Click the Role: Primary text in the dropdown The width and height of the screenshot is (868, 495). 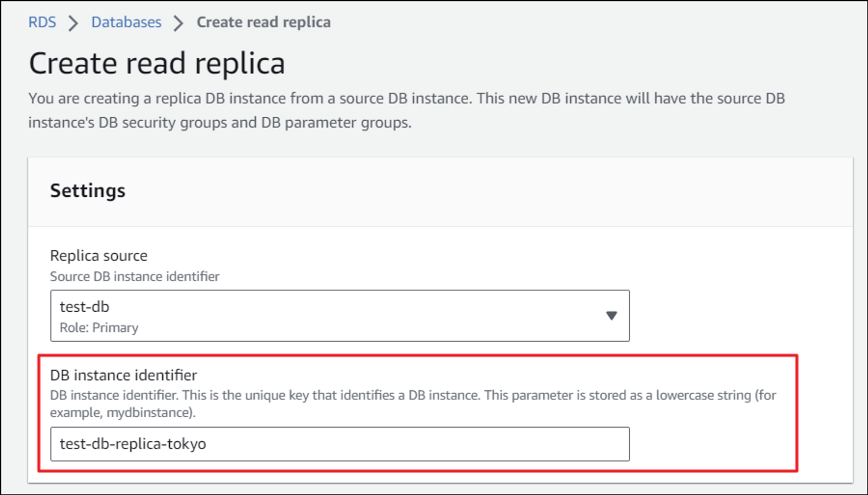click(x=99, y=327)
